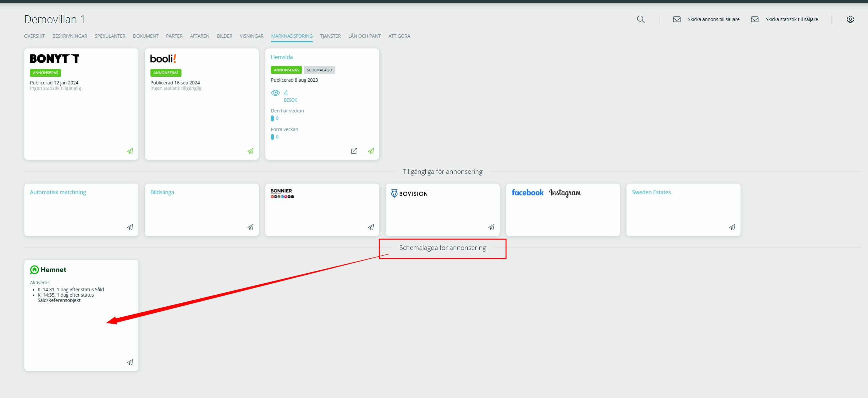Click the search magnifier icon

click(640, 19)
